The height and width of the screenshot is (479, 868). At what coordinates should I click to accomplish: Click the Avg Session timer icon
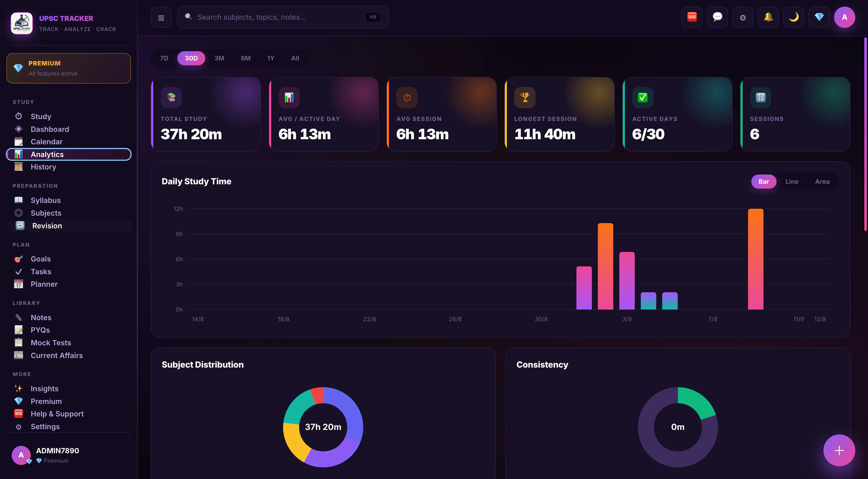click(407, 97)
